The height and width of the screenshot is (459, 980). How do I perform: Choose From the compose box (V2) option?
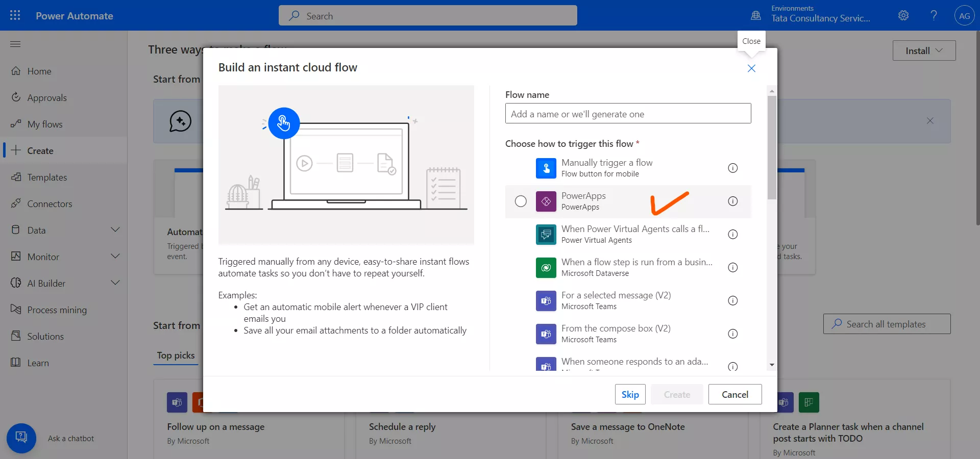tap(628, 334)
